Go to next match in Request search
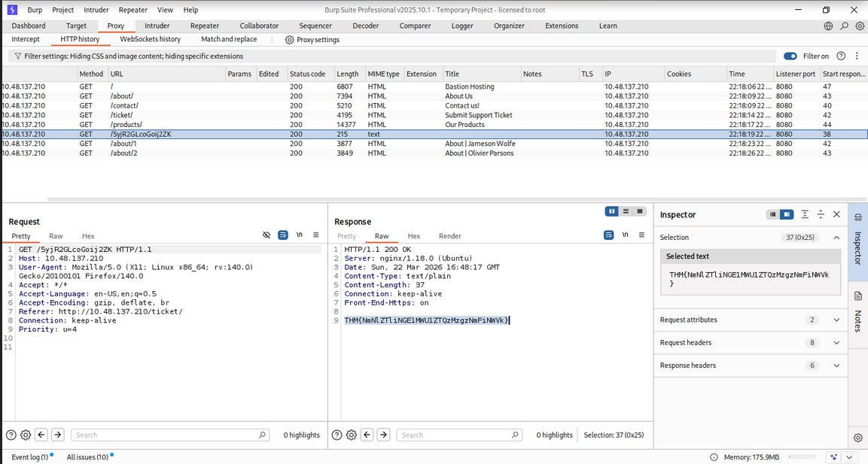Image resolution: width=868 pixels, height=464 pixels. (x=57, y=435)
